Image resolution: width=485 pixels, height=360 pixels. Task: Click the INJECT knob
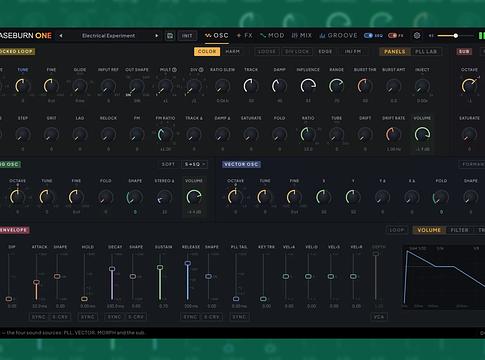click(422, 86)
